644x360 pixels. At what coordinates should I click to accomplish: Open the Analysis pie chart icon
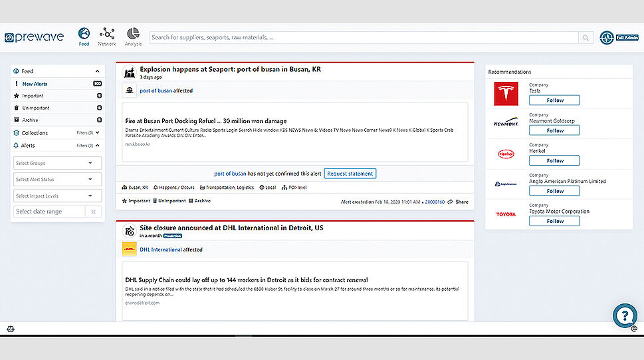click(133, 33)
